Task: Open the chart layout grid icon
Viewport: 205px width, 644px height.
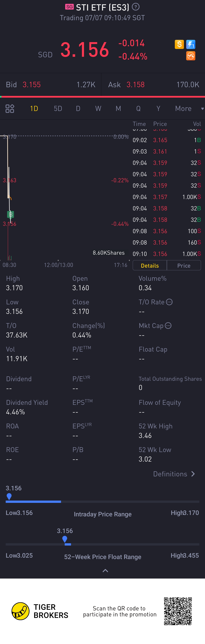Action: coord(10,109)
